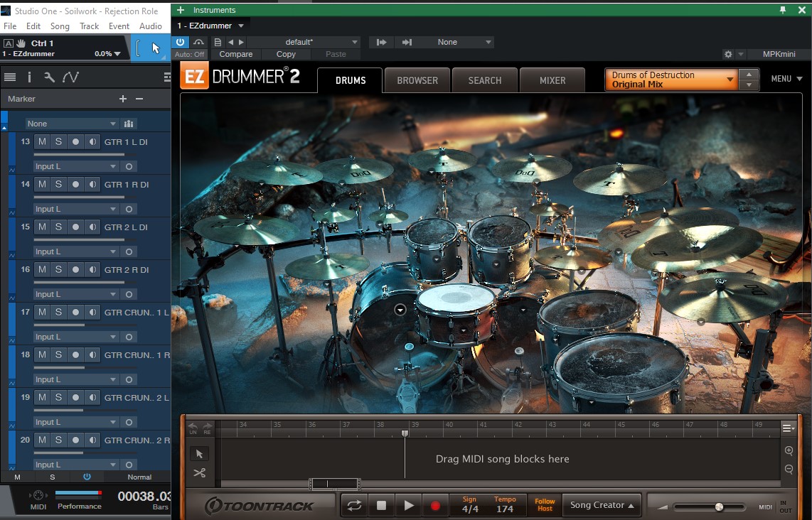This screenshot has height=520, width=812.
Task: Open Input L dropdown on track 17
Action: point(76,337)
